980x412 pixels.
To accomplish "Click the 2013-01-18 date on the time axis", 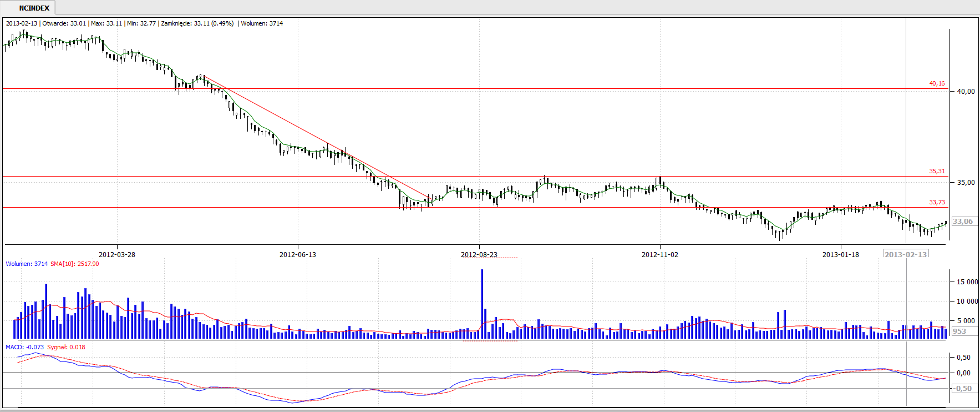I will point(840,254).
